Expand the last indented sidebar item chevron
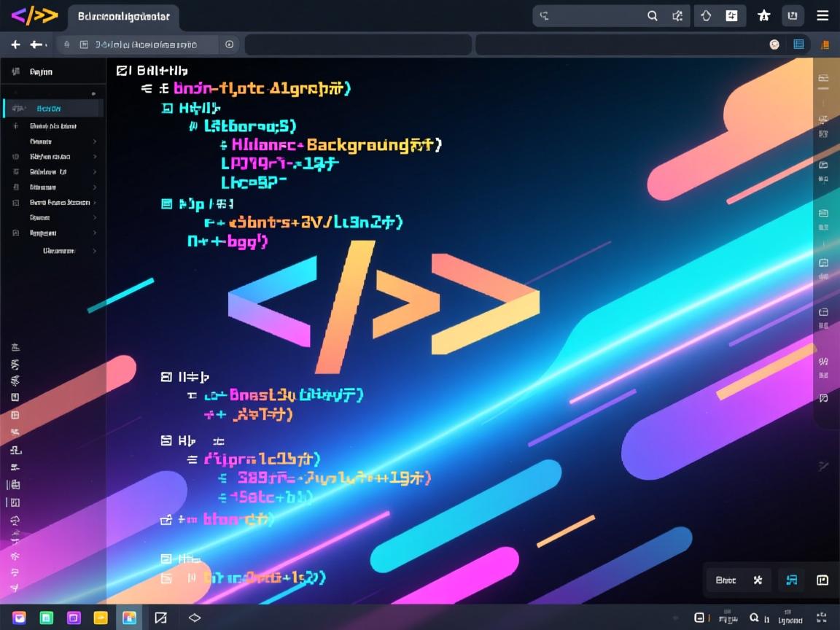The image size is (840, 630). click(95, 251)
